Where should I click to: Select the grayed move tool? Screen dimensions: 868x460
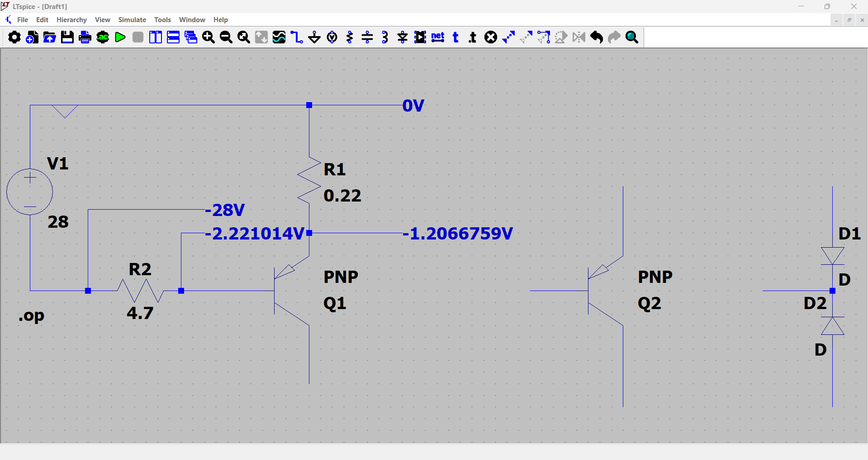coord(526,37)
